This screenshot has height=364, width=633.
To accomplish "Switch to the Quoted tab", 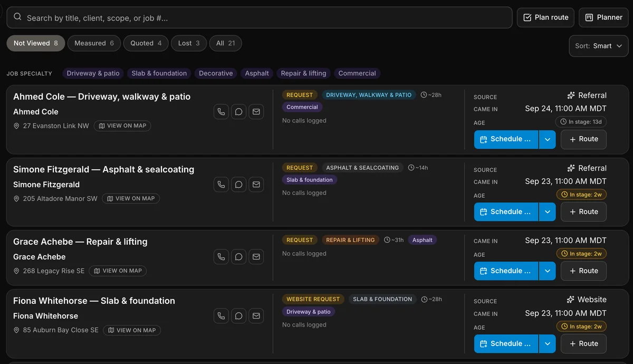I will coord(146,43).
